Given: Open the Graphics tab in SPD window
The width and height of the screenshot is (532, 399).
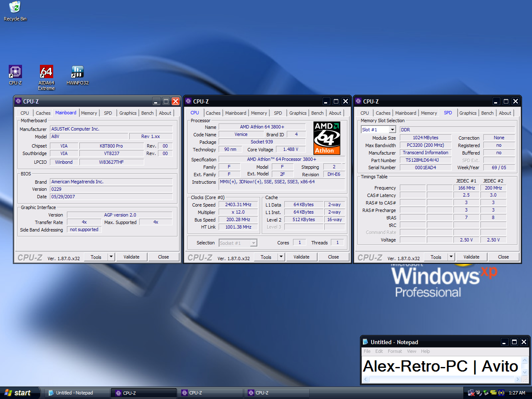Looking at the screenshot, I should click(468, 113).
